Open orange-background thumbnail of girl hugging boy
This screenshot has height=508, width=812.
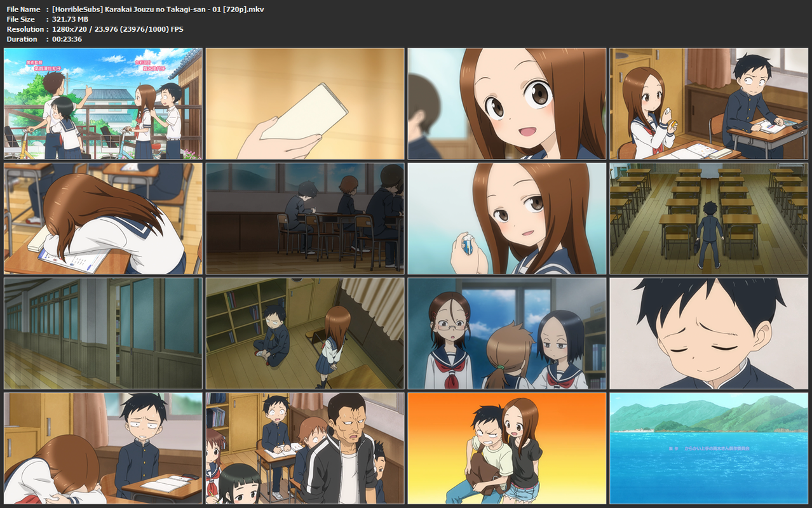[x=507, y=448]
